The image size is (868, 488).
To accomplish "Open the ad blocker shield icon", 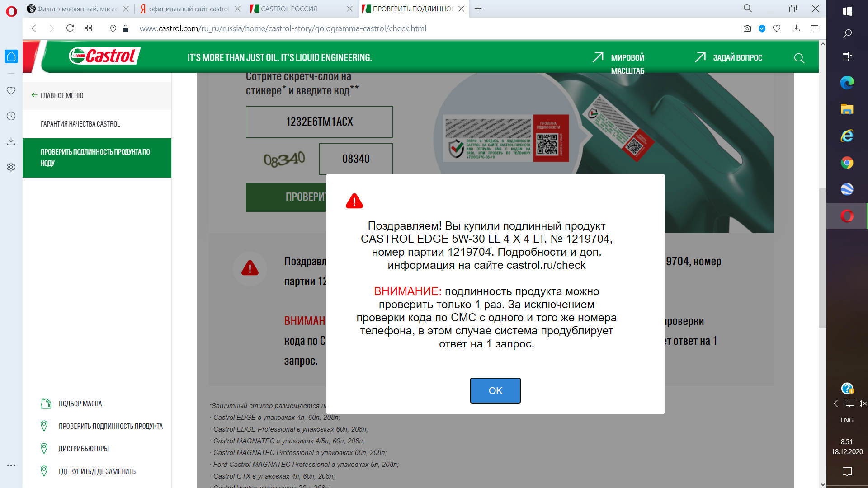I will (762, 28).
